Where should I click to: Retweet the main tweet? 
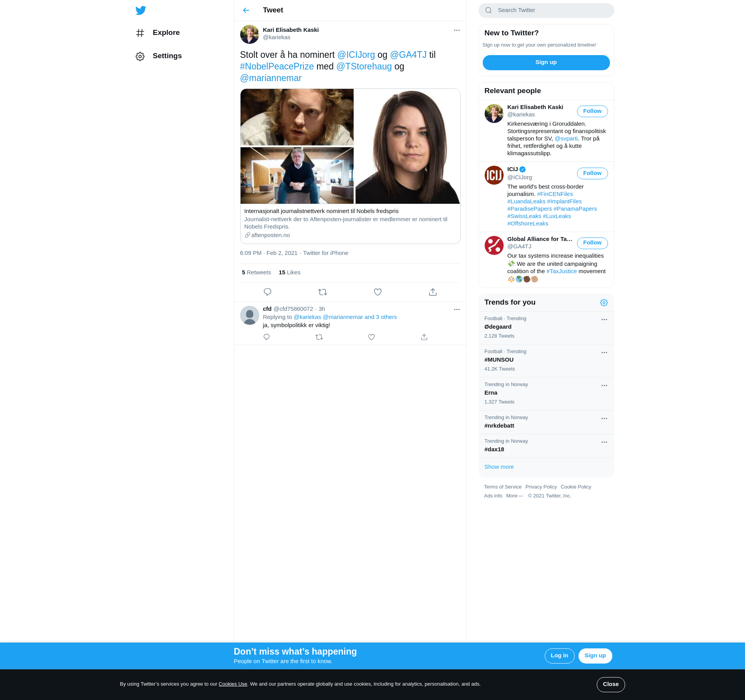point(322,292)
